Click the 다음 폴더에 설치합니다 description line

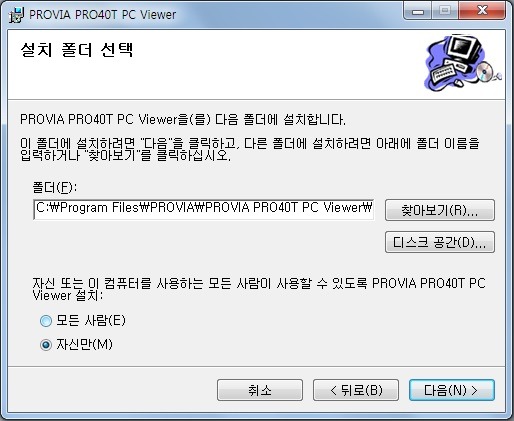click(183, 119)
